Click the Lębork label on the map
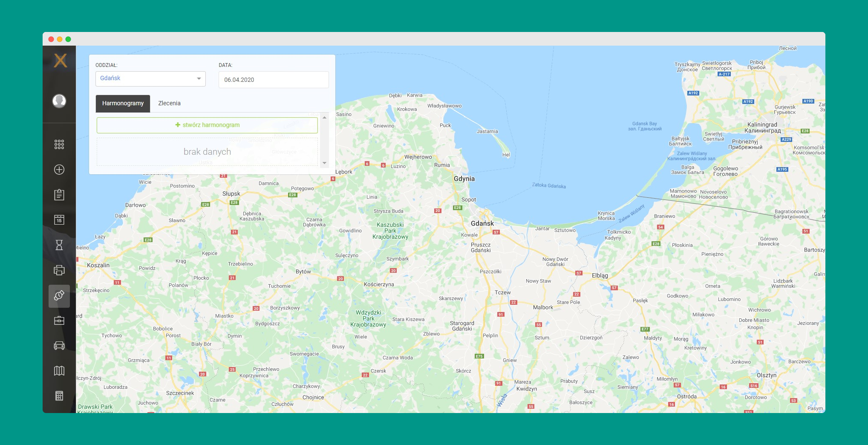Image resolution: width=868 pixels, height=445 pixels. pos(343,172)
